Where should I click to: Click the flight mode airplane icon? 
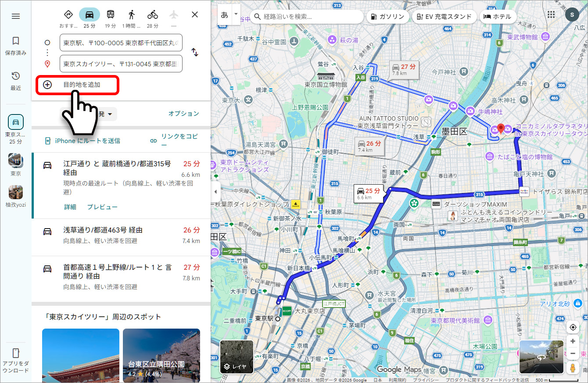pyautogui.click(x=173, y=14)
